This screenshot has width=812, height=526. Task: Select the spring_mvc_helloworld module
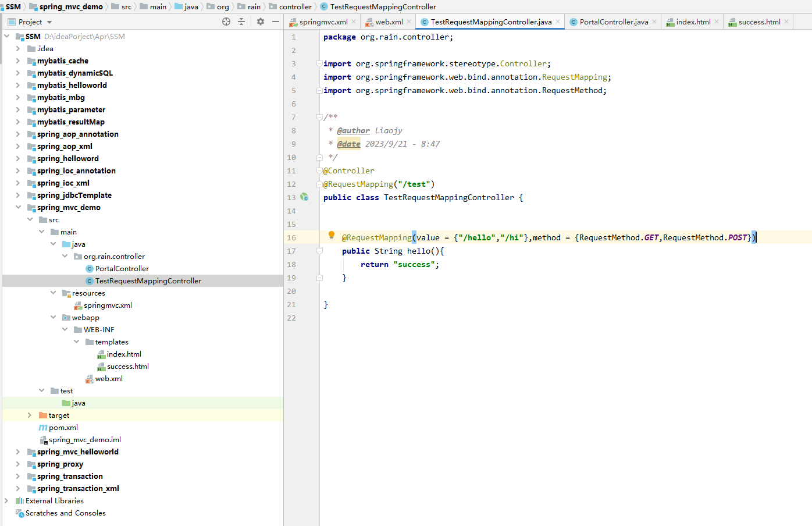[77, 452]
